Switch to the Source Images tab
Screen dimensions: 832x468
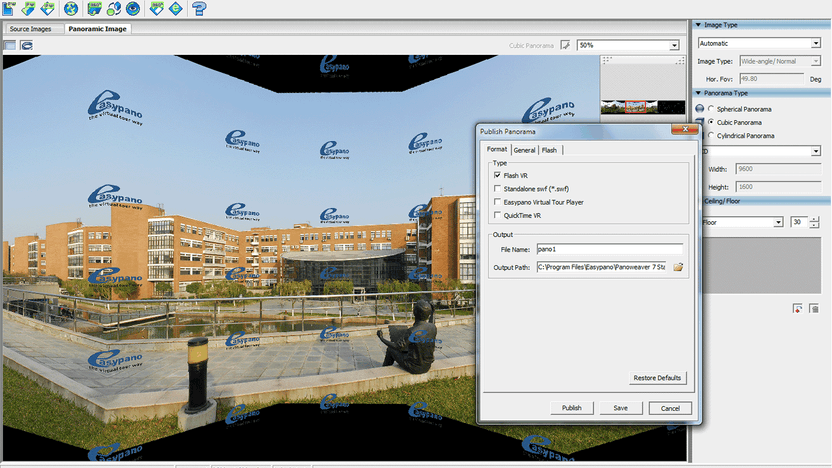[x=31, y=29]
